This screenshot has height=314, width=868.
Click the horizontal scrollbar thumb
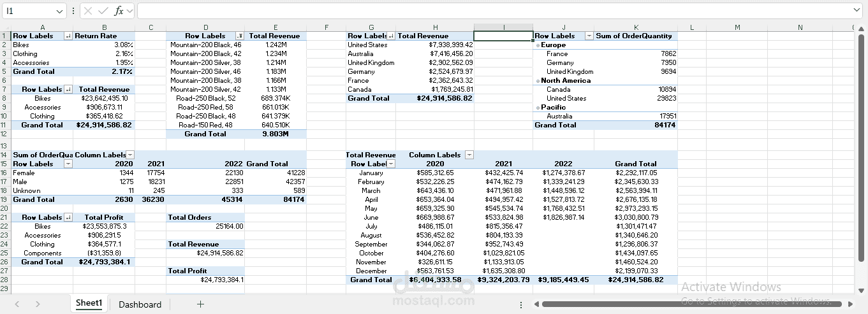point(690,304)
